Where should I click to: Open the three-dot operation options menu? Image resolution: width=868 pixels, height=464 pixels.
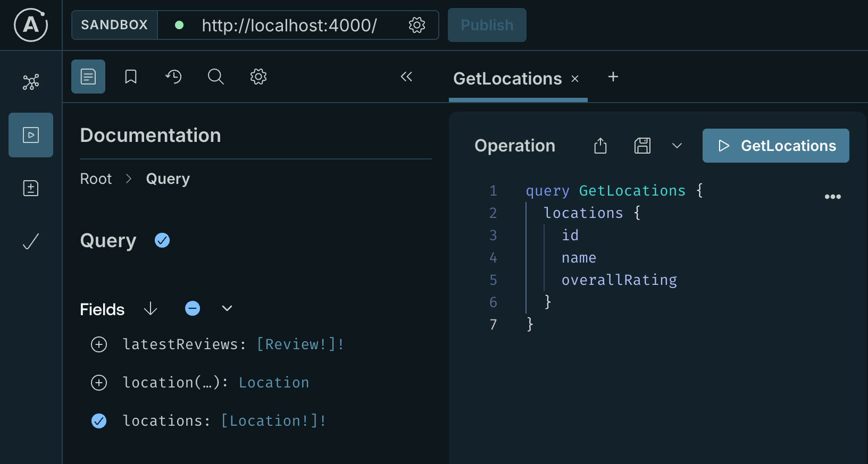click(x=833, y=197)
